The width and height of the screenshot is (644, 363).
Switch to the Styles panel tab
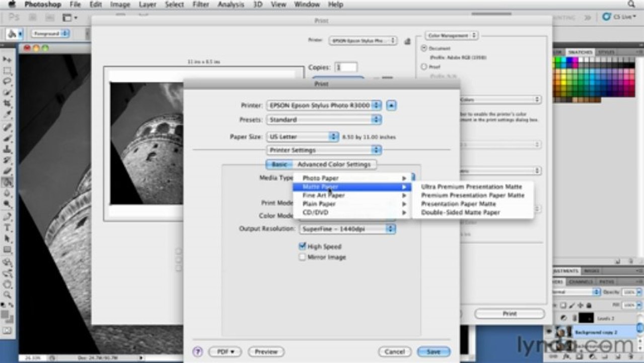tap(606, 52)
